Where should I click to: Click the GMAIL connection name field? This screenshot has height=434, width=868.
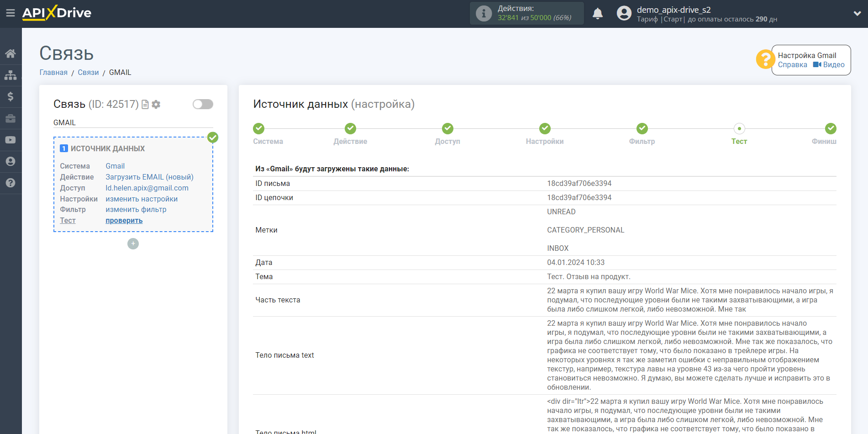point(133,122)
